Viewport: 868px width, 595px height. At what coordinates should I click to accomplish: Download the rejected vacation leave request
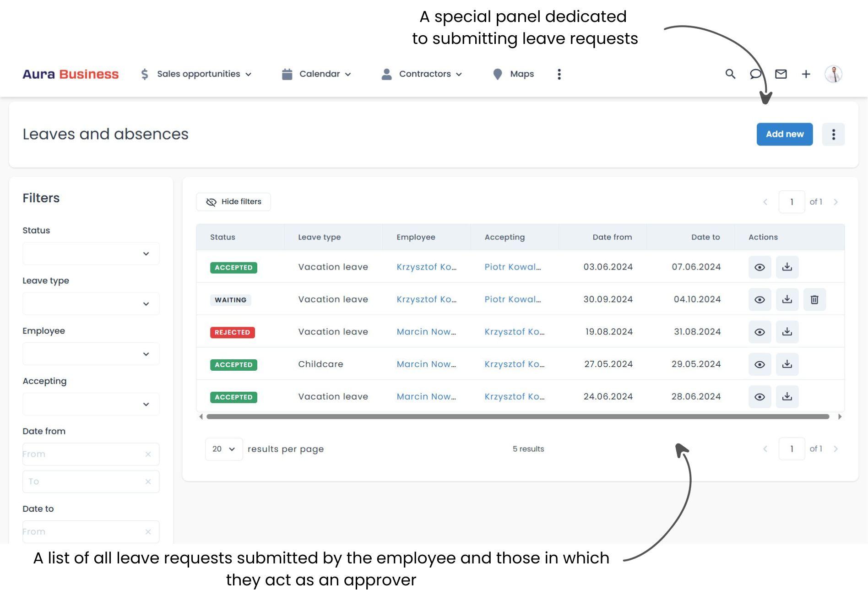tap(787, 332)
